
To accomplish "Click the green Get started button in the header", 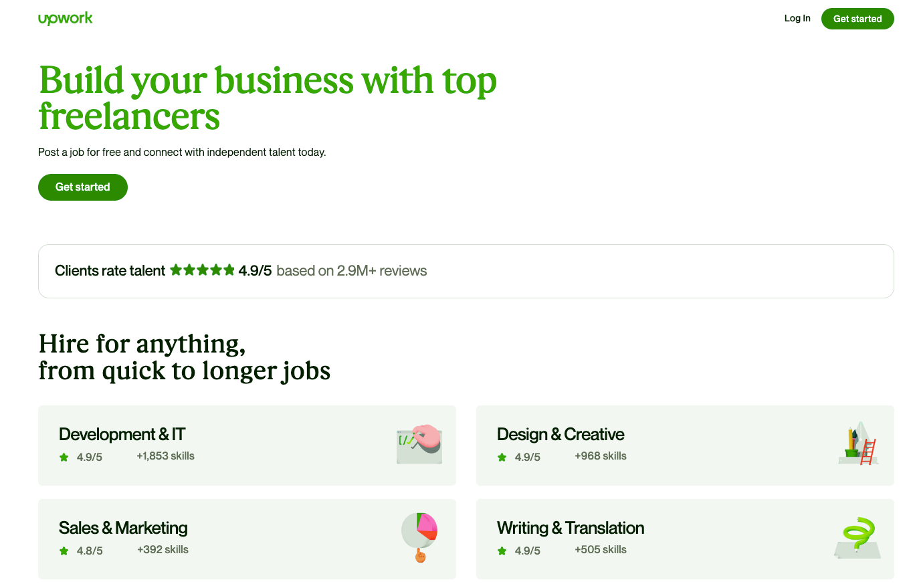I will coord(857,18).
